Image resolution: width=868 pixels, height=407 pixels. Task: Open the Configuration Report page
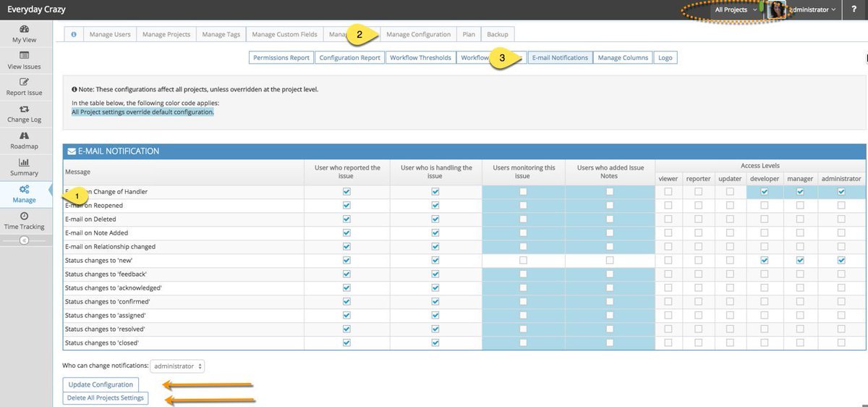coord(349,57)
